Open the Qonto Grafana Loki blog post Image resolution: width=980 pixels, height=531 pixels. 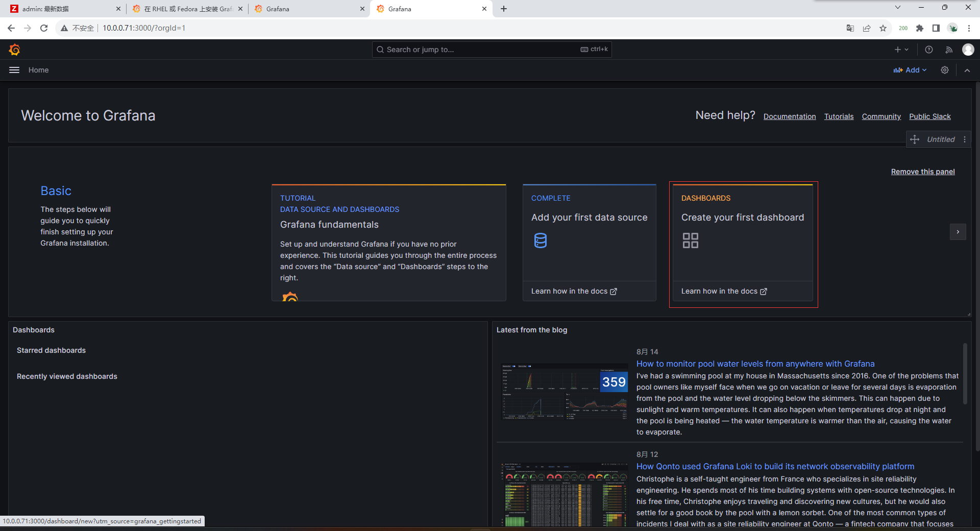coord(775,466)
